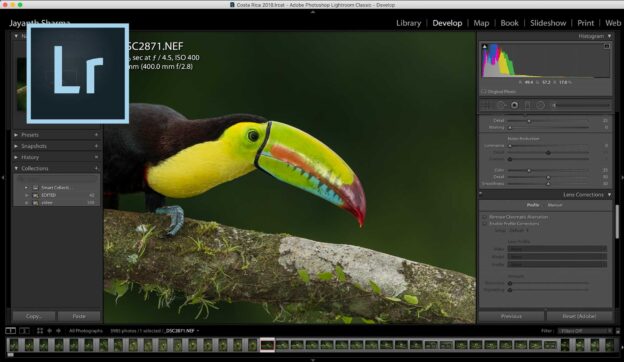Open the lens Profile dropdown
The image size is (624, 362).
point(557,264)
